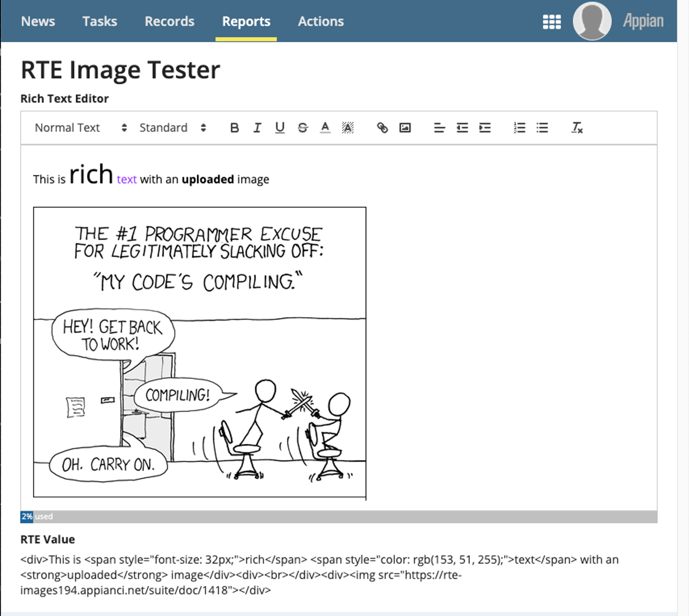Click the RTE Value label

[x=48, y=539]
